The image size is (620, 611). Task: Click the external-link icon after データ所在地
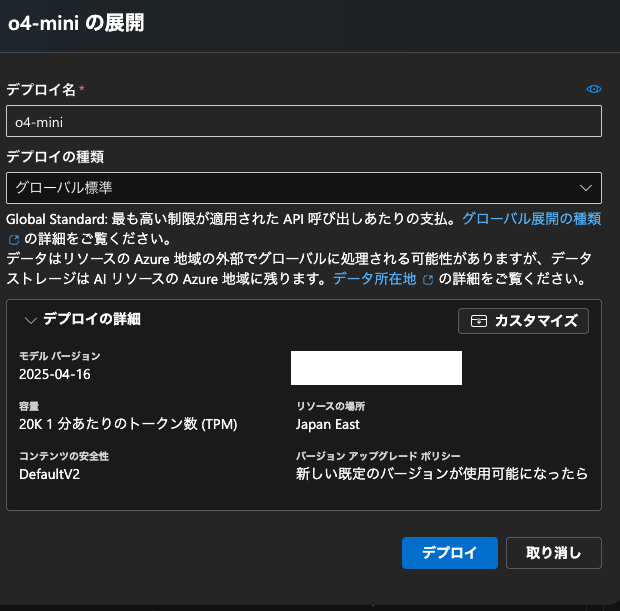(428, 280)
